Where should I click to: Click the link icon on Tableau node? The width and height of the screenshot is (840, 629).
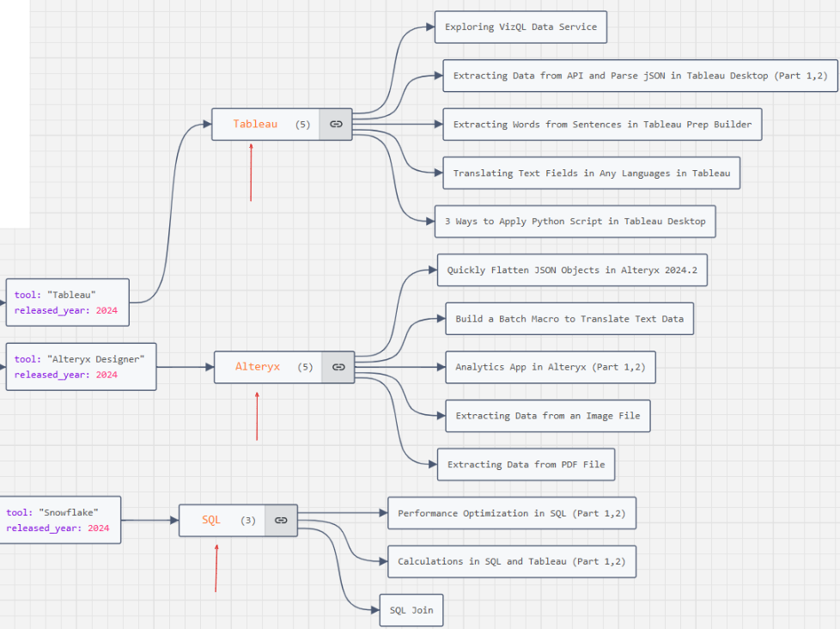336,125
